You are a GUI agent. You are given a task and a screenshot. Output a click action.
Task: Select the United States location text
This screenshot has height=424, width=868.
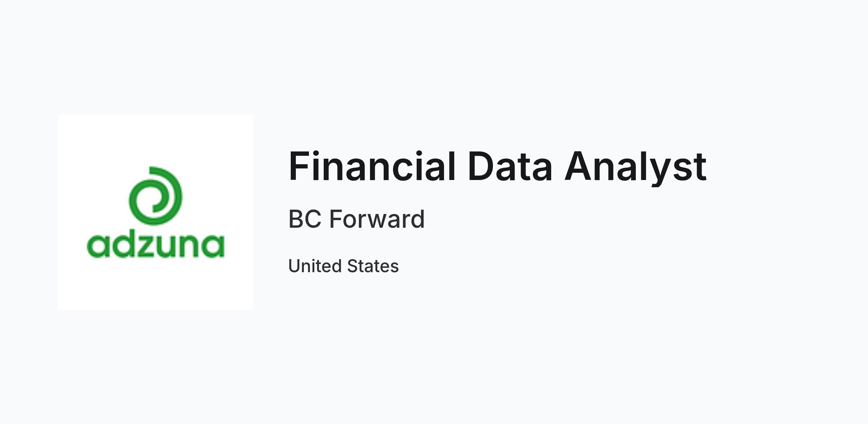tap(344, 266)
